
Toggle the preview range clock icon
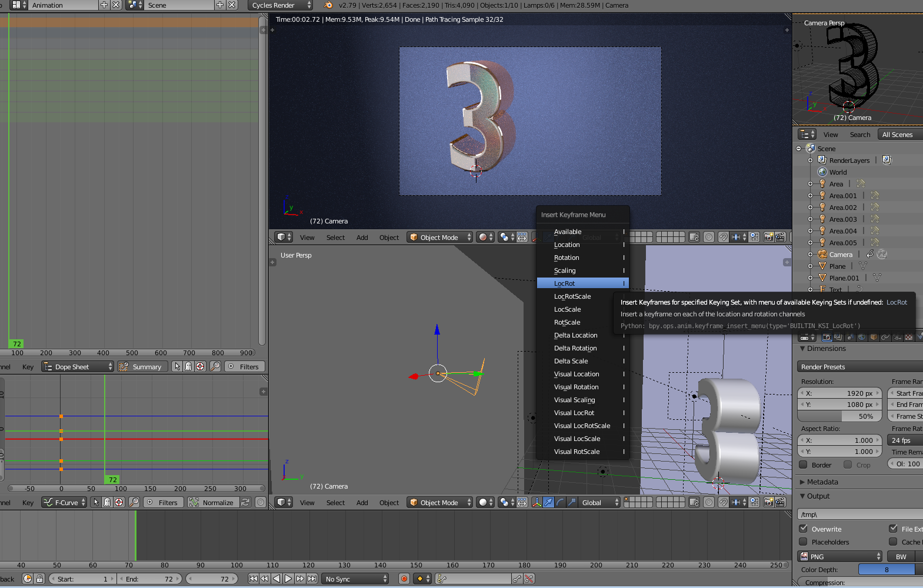point(28,579)
